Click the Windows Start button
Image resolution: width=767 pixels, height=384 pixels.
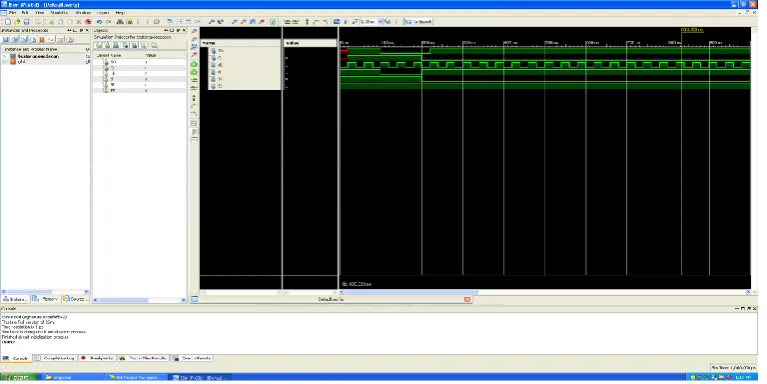(x=19, y=378)
